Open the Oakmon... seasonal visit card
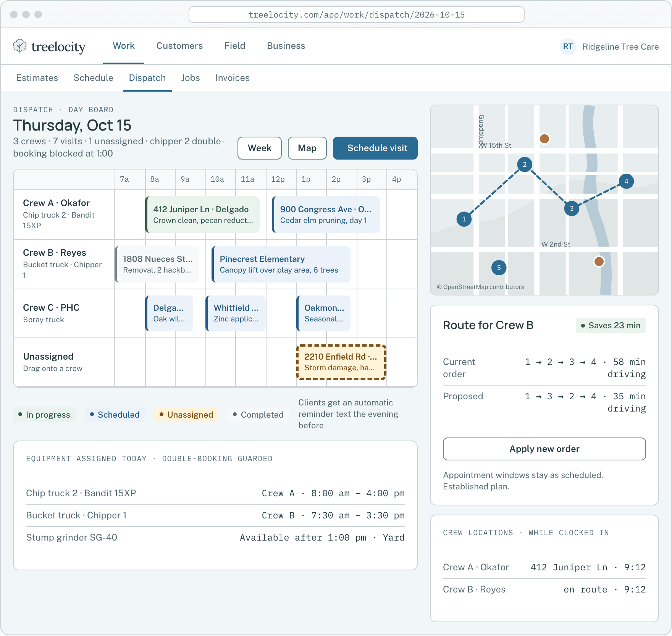 coord(323,313)
